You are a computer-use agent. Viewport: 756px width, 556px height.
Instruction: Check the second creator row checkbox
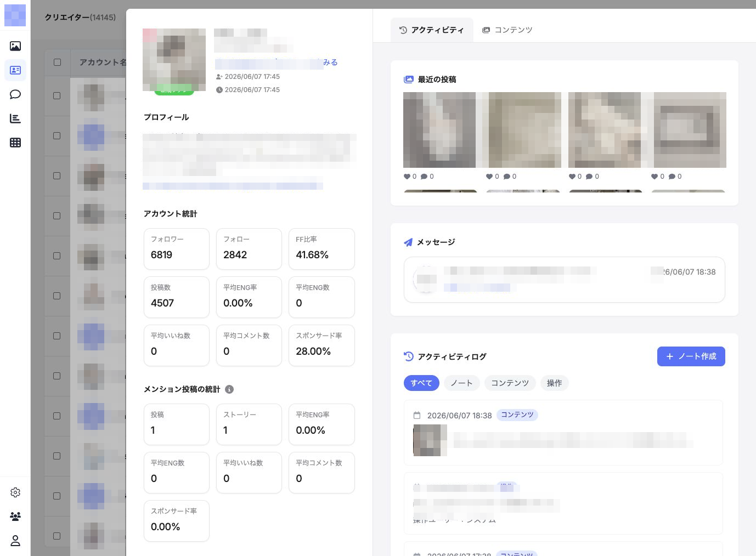tap(57, 136)
